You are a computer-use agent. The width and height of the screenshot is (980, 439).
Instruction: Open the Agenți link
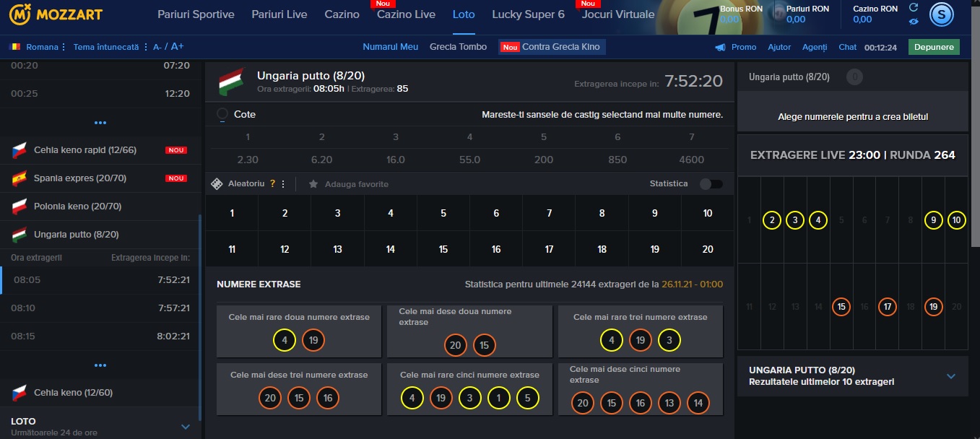[815, 47]
